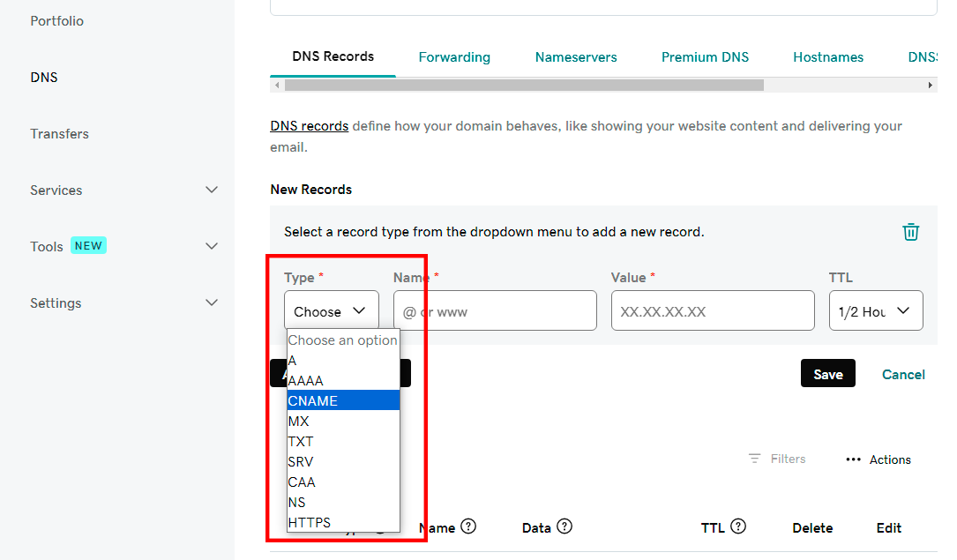
Task: Open the Forwarding tab
Action: point(454,57)
